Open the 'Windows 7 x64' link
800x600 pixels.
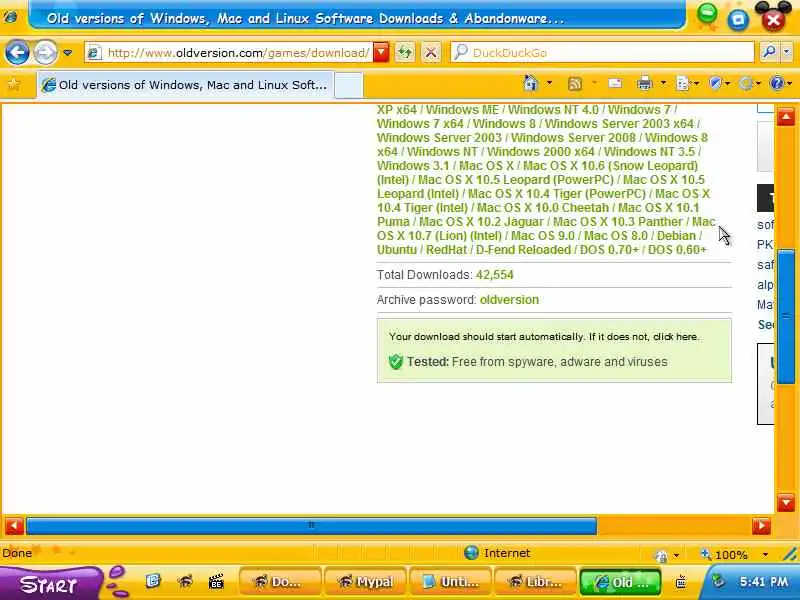[x=420, y=123]
